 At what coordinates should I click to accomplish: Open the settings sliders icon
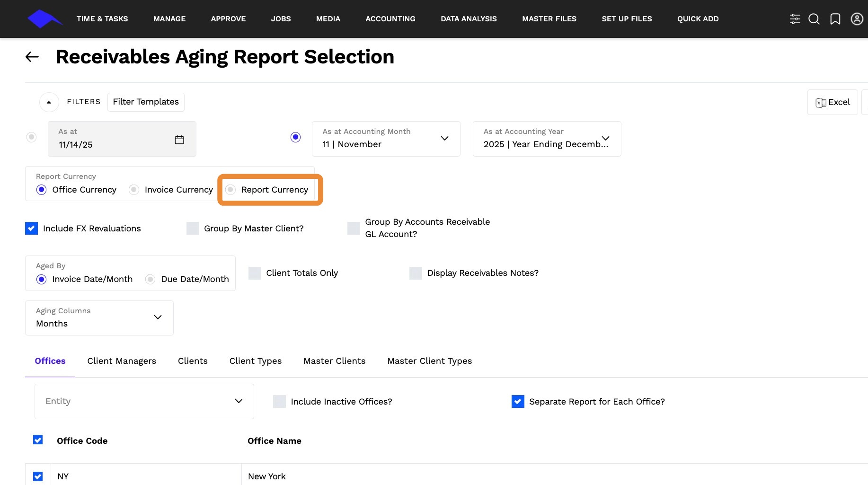tap(795, 19)
